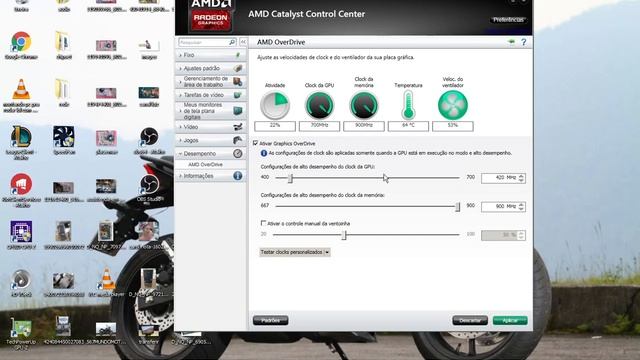Expand the Meus monitores de tela plana section
The width and height of the screenshot is (640, 360).
211,111
